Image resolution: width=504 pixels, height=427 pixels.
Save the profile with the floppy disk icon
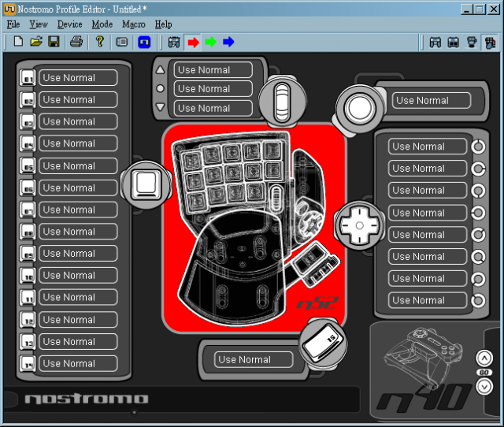pyautogui.click(x=54, y=42)
